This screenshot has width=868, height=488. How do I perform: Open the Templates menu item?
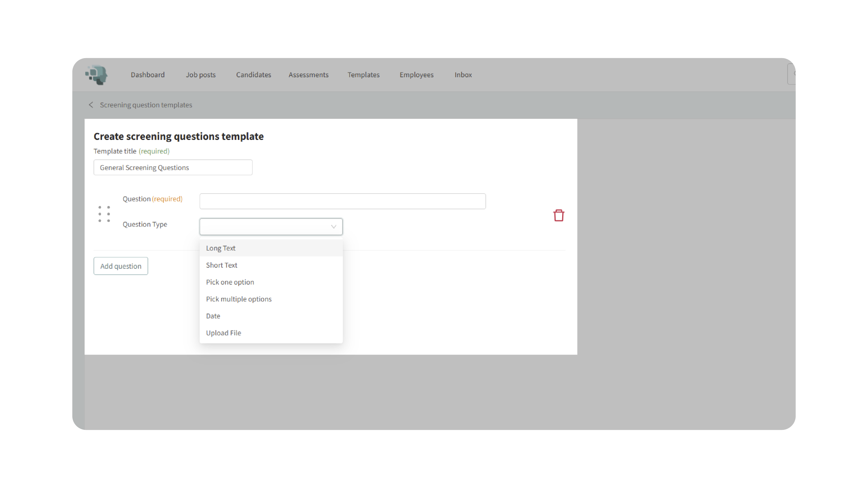363,75
